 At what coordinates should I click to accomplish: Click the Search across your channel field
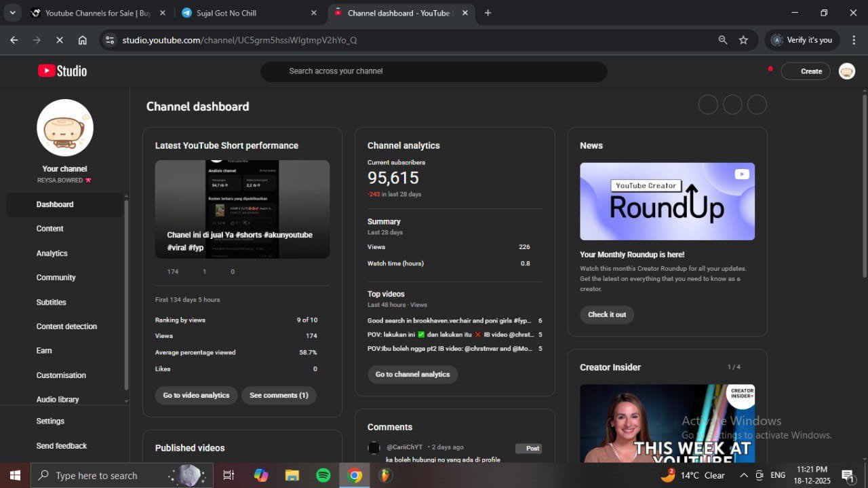click(434, 71)
